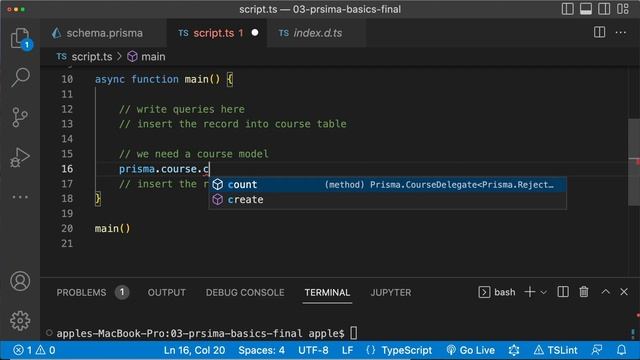Change encoding via UTF-8 status item
The image size is (640, 360).
point(313,350)
